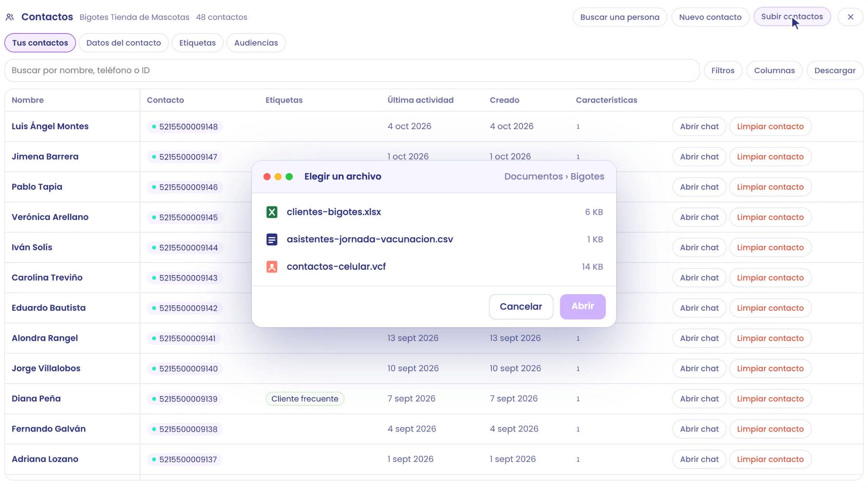
Task: Focus the search by nombre, teléfono o ID field
Action: (352, 70)
